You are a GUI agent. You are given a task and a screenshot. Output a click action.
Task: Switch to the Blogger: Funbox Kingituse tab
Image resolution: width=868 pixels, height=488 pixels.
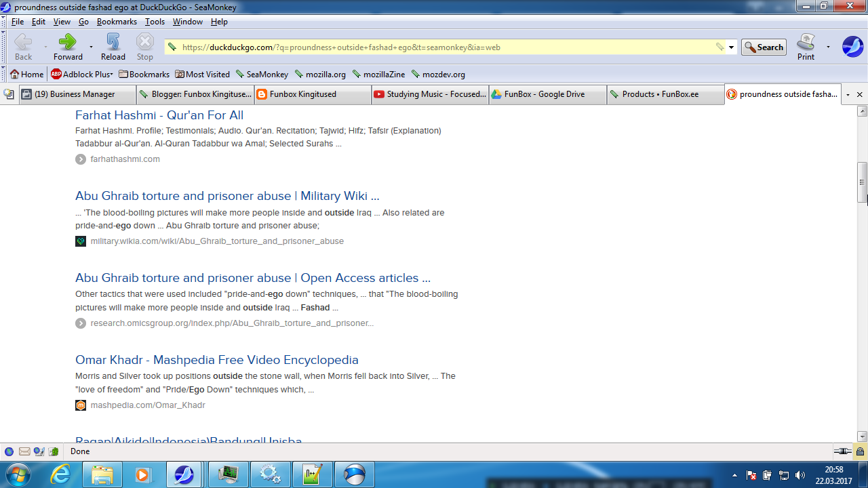(195, 95)
